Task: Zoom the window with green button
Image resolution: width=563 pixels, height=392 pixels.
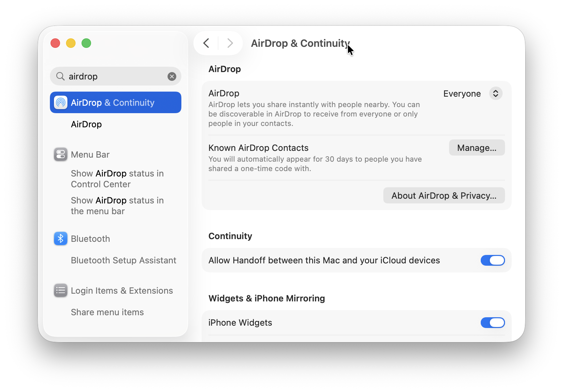Action: click(86, 43)
